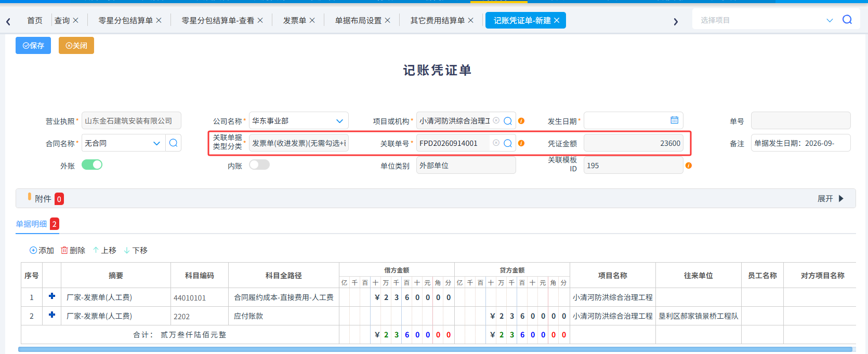Screen dimensions: 868x354
Task: Open the 合同名称 dropdown
Action: click(x=156, y=143)
